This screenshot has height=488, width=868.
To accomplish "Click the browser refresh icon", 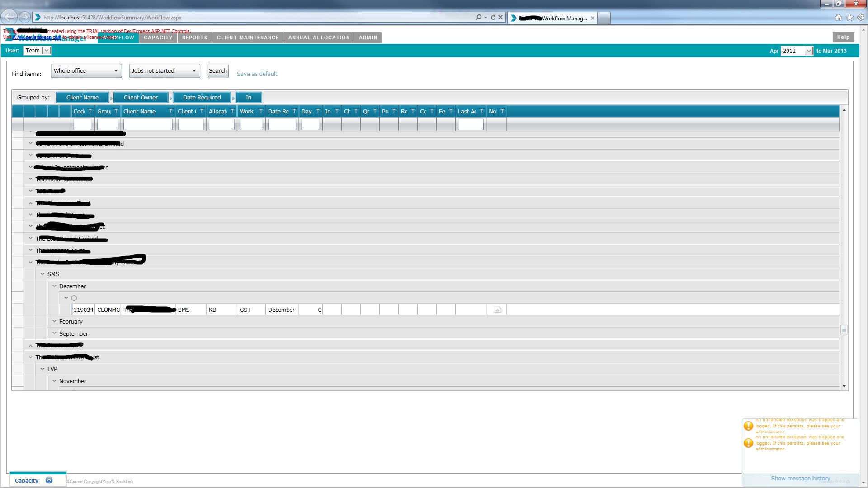I will click(493, 18).
